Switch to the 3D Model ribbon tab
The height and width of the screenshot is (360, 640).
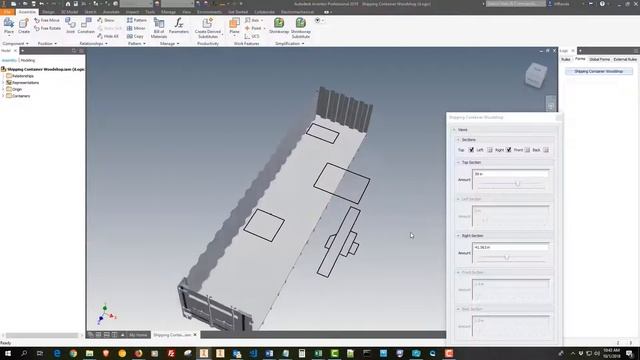point(69,12)
